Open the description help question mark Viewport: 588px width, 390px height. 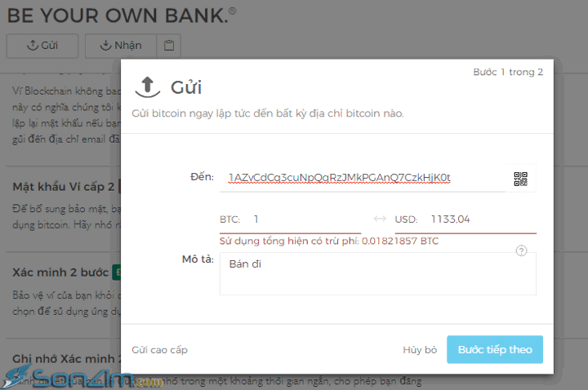(x=521, y=250)
